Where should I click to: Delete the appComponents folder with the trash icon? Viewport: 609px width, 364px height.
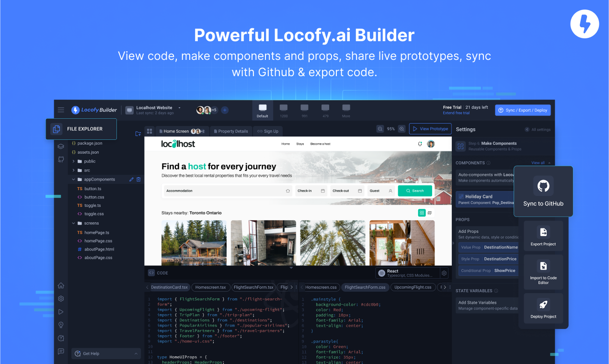pos(138,179)
